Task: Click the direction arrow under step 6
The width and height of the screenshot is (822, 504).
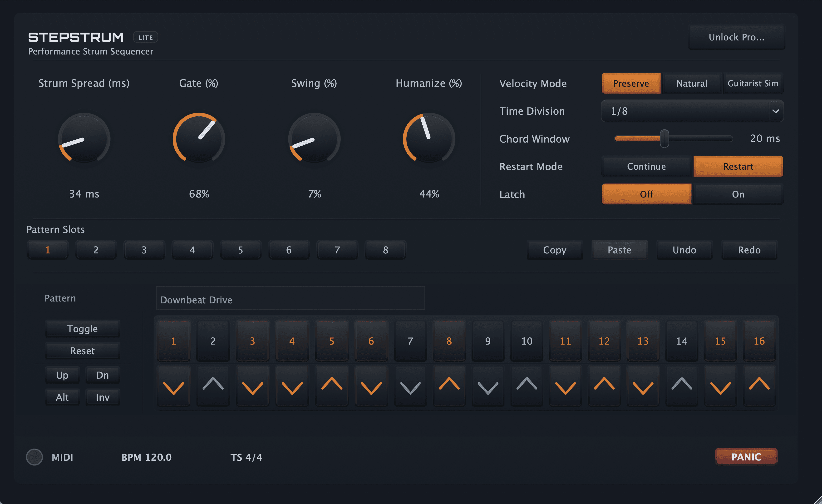Action: coord(371,386)
